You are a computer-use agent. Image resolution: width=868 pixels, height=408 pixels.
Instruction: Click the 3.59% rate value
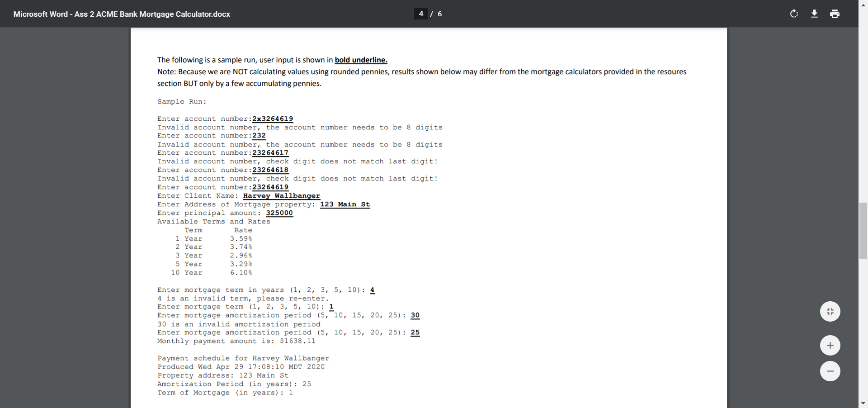241,239
